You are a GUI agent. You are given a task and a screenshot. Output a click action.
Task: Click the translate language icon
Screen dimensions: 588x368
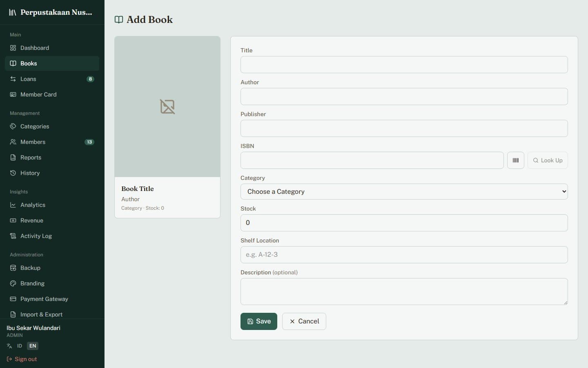pos(9,346)
